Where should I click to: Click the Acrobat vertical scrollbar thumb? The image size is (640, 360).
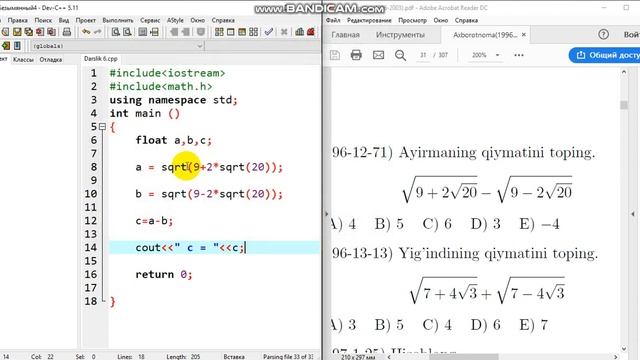pos(624,105)
